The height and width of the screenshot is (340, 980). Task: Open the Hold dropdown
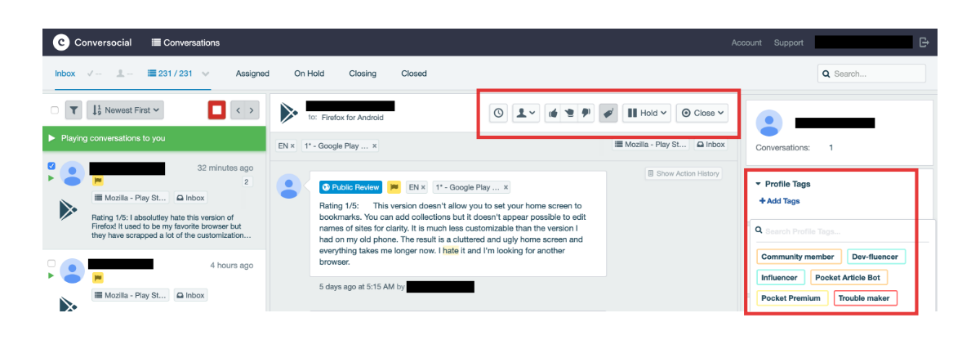(647, 113)
